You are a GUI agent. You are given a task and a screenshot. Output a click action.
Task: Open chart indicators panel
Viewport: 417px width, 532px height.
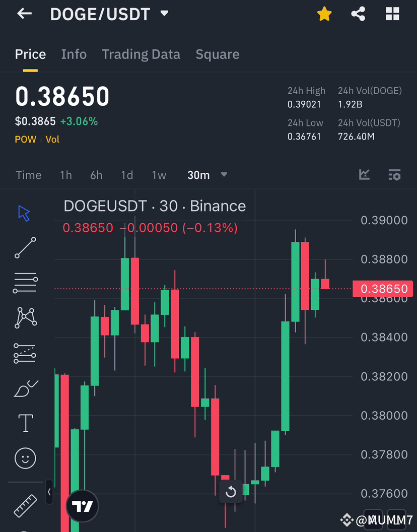pos(364,175)
